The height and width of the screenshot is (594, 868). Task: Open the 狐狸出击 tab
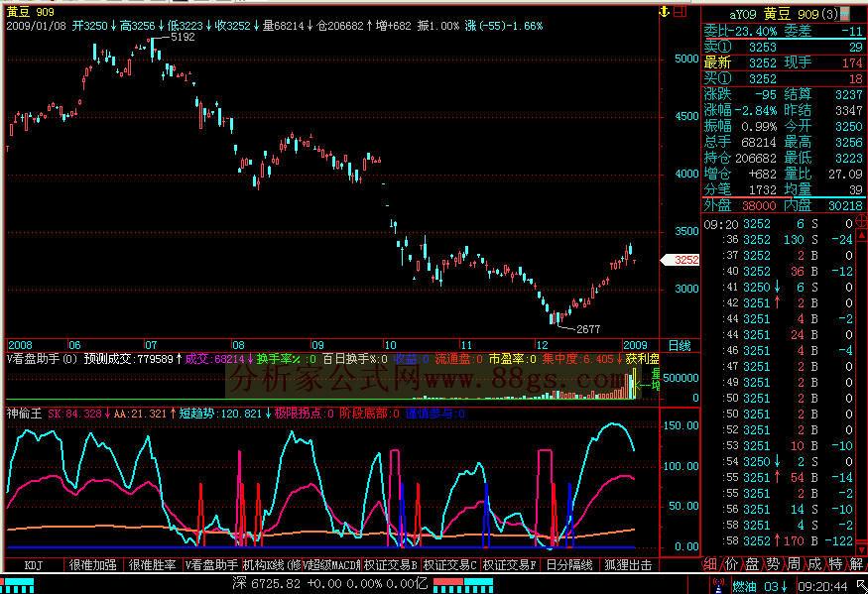pos(628,565)
